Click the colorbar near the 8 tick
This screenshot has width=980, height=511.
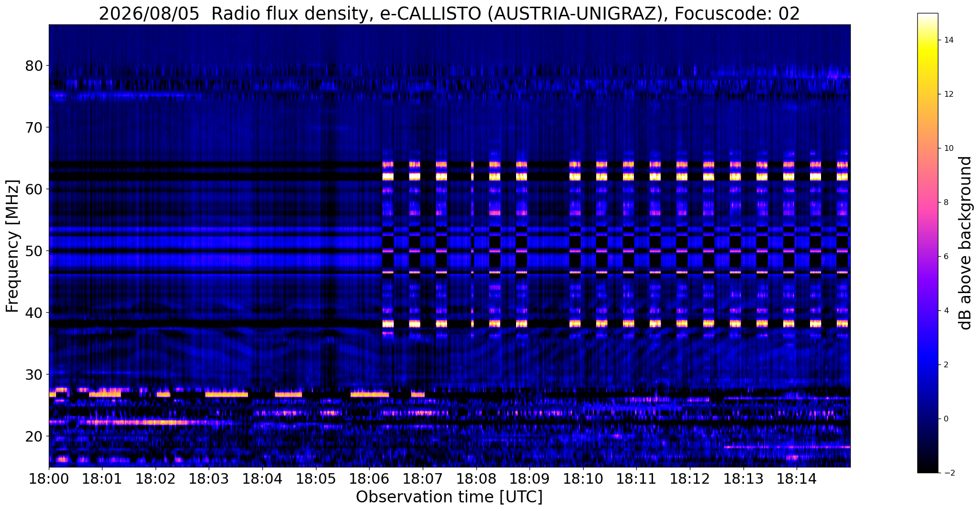coord(927,203)
